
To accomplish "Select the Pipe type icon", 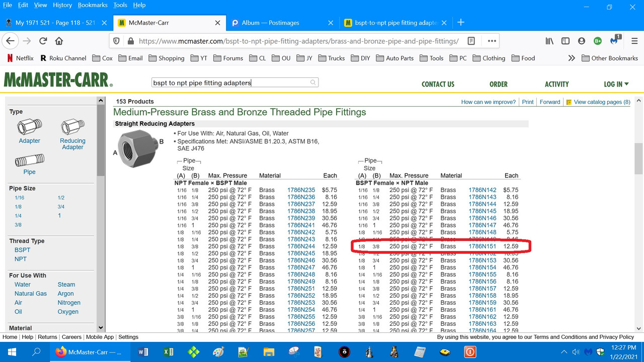I will tap(29, 161).
